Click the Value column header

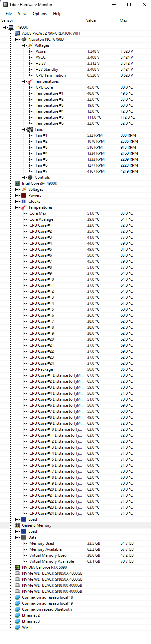click(x=91, y=20)
